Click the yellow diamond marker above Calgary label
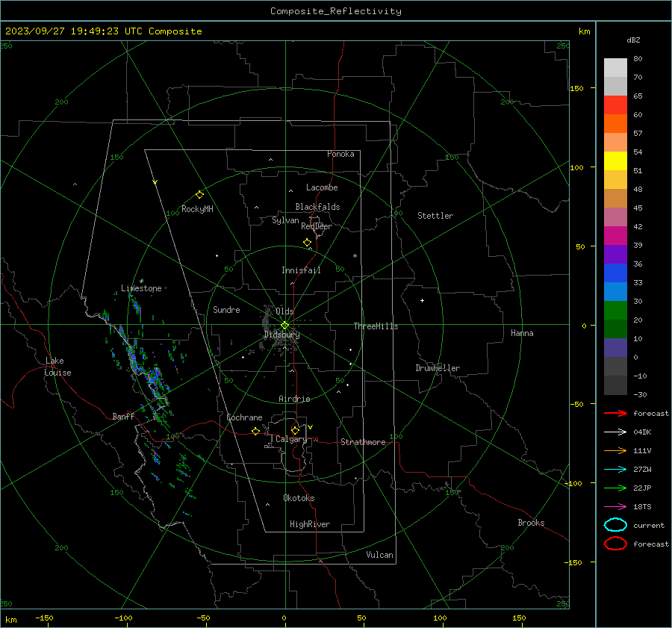This screenshot has width=672, height=628. pyautogui.click(x=295, y=430)
